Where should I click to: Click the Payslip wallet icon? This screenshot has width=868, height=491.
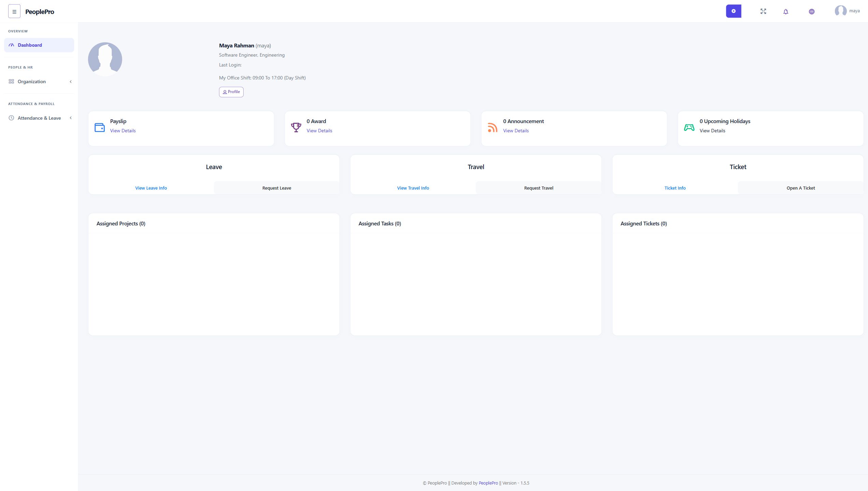click(x=100, y=128)
